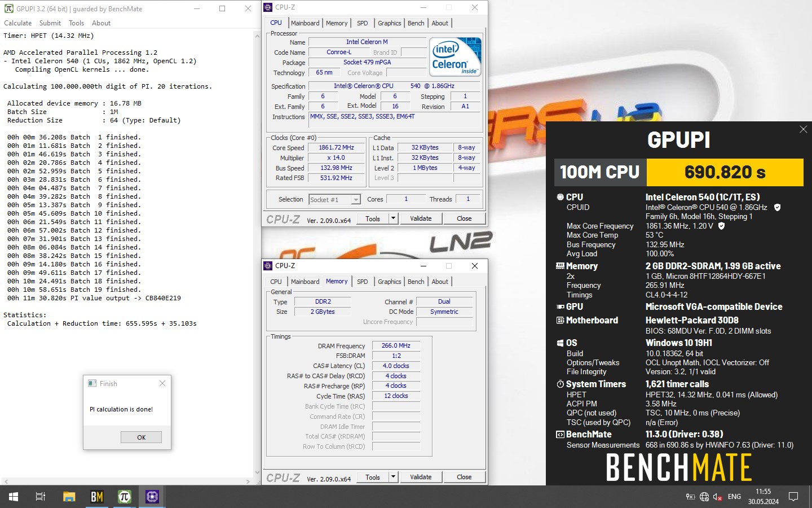Screen dimensions: 812x508
Task: Click the Intel Celeron inside logo
Action: 455,56
